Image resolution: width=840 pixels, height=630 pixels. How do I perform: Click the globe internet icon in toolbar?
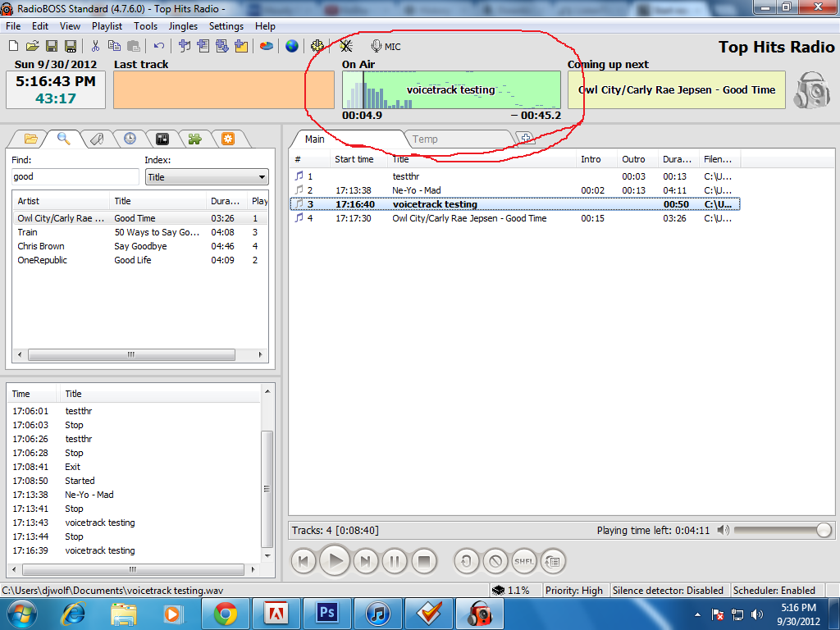click(292, 46)
